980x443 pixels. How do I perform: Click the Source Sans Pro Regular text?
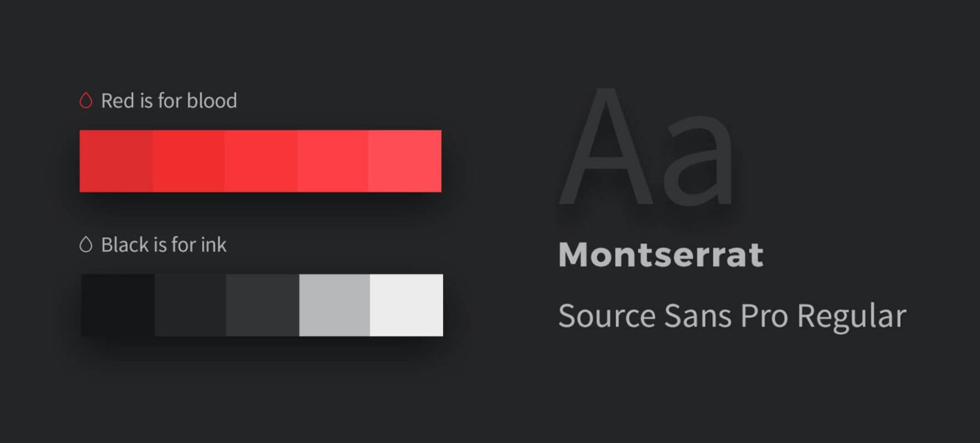732,316
